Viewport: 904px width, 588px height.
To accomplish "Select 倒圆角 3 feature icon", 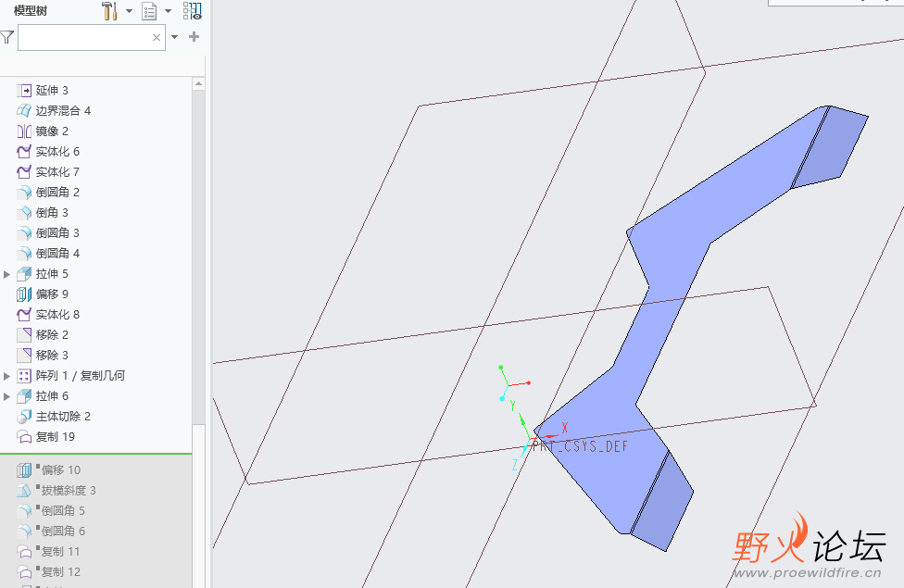I will (x=24, y=233).
